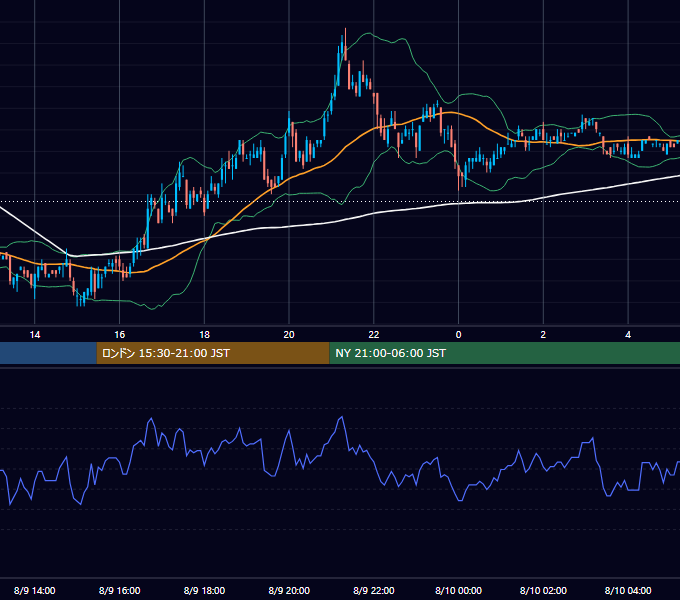Screen dimensions: 680x600
Task: Click the 8/9 18:00 time label
Action: [204, 590]
